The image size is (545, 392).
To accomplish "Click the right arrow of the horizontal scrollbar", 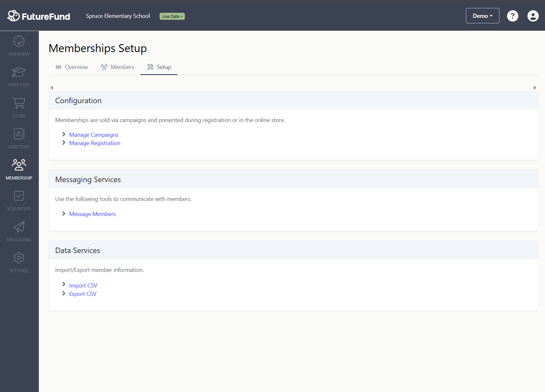I will point(534,87).
